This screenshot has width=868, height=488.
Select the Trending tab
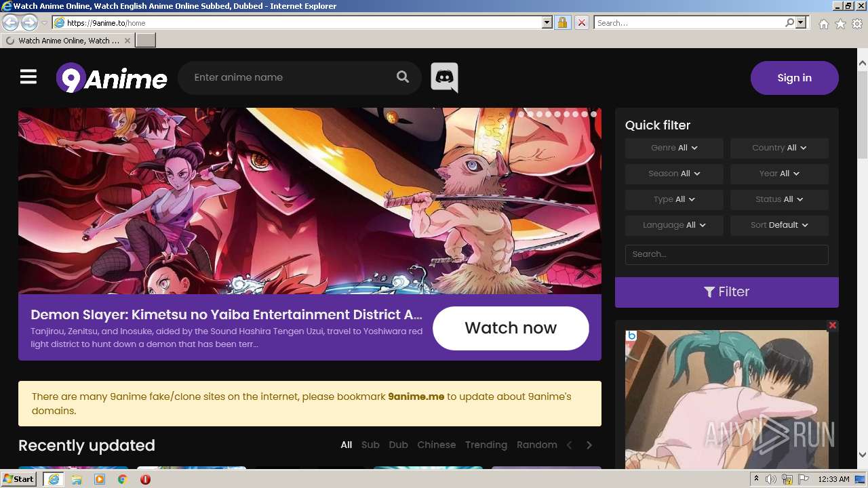pyautogui.click(x=486, y=445)
